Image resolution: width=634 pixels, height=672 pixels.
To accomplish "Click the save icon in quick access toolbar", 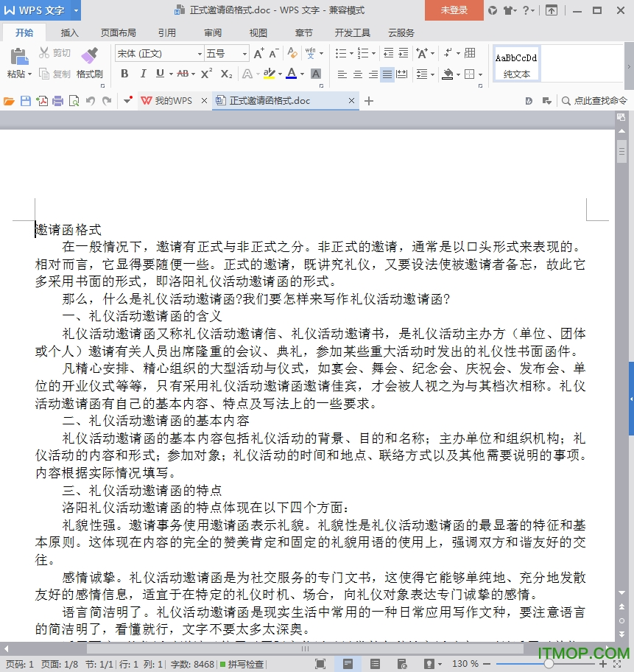I will 26,101.
